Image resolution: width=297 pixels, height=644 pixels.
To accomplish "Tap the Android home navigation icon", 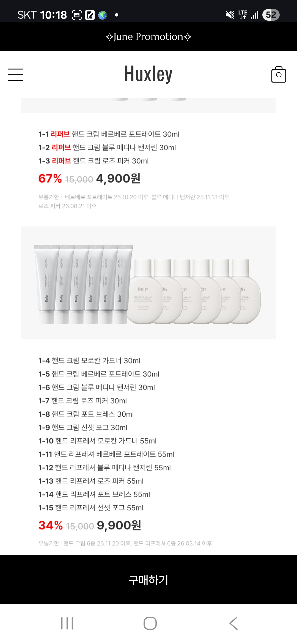I will [150, 623].
